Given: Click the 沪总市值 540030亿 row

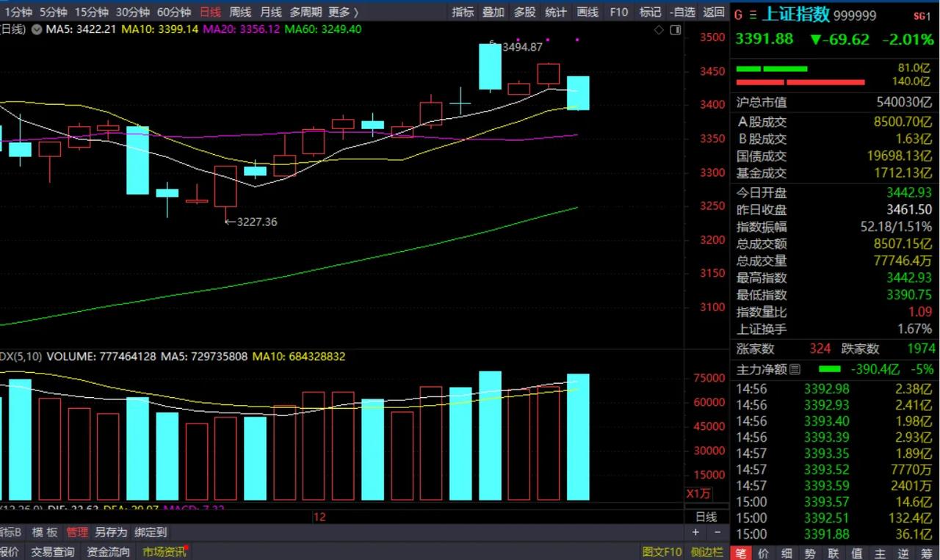Looking at the screenshot, I should pyautogui.click(x=834, y=103).
